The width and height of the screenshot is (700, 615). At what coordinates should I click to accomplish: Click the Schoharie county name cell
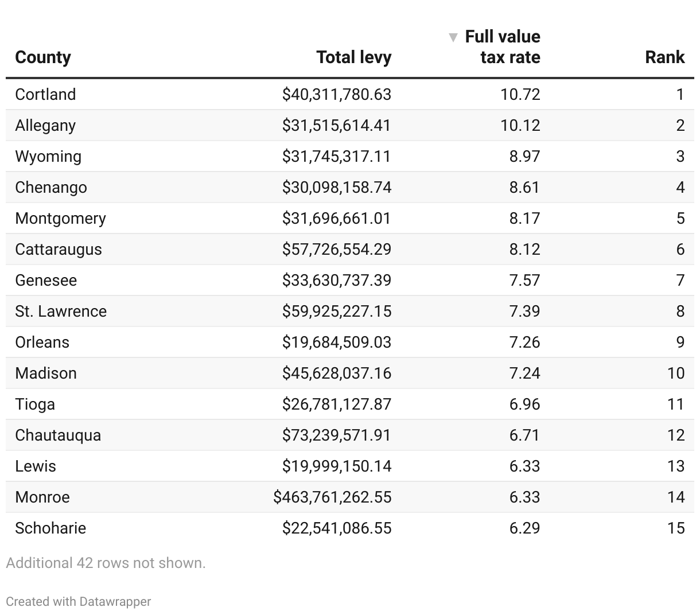click(x=50, y=528)
